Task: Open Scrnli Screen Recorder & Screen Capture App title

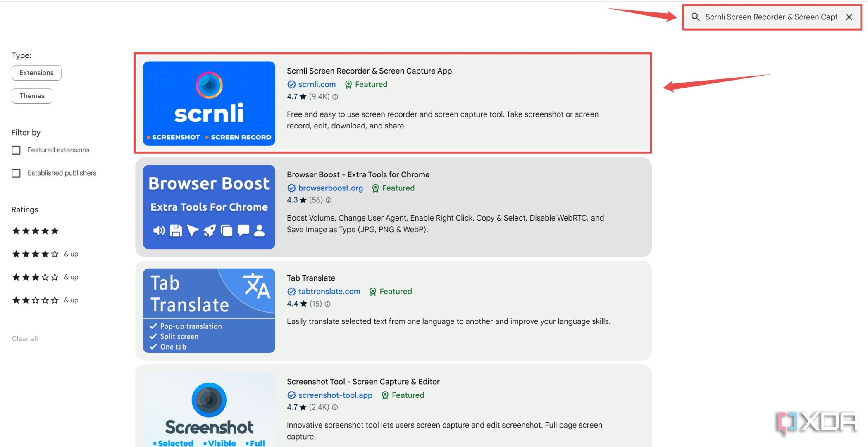Action: click(x=369, y=71)
